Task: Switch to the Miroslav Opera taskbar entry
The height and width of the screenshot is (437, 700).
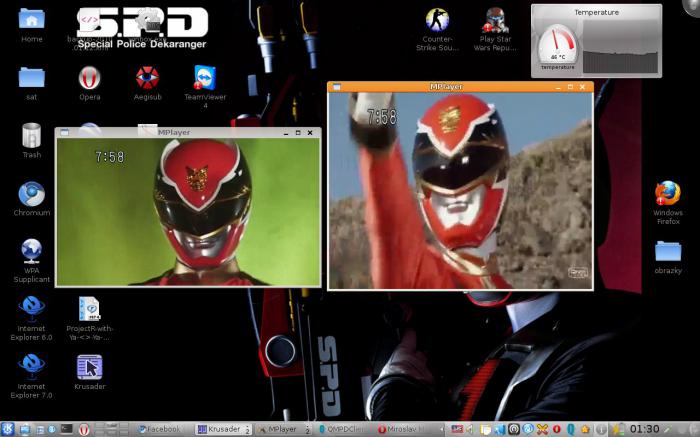Action: [x=402, y=429]
